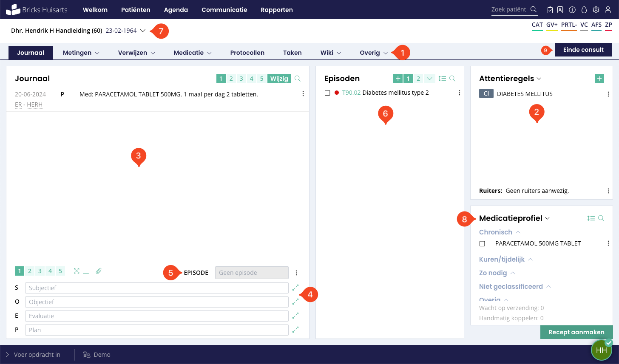Click the sort icon in Episoden header
619x364 pixels.
[x=442, y=79]
